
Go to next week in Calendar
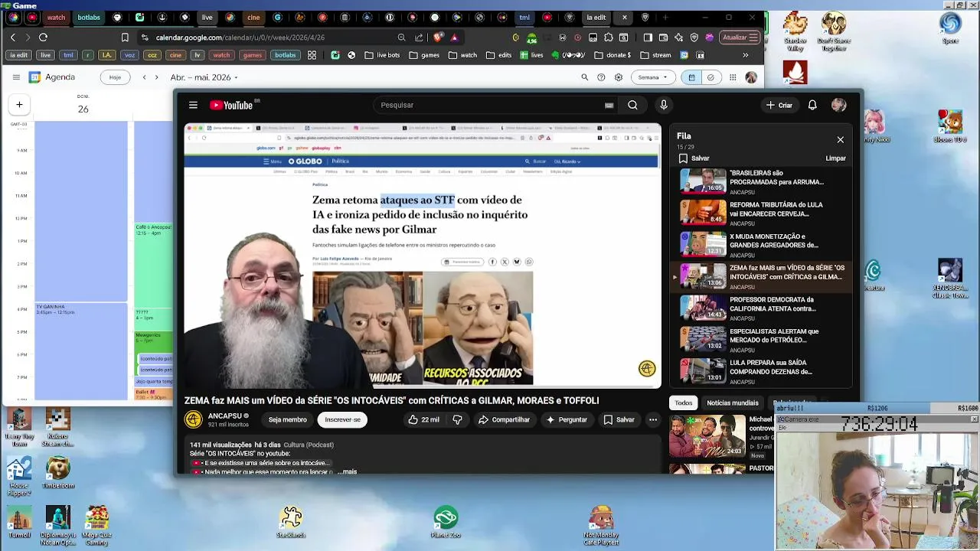click(x=156, y=77)
